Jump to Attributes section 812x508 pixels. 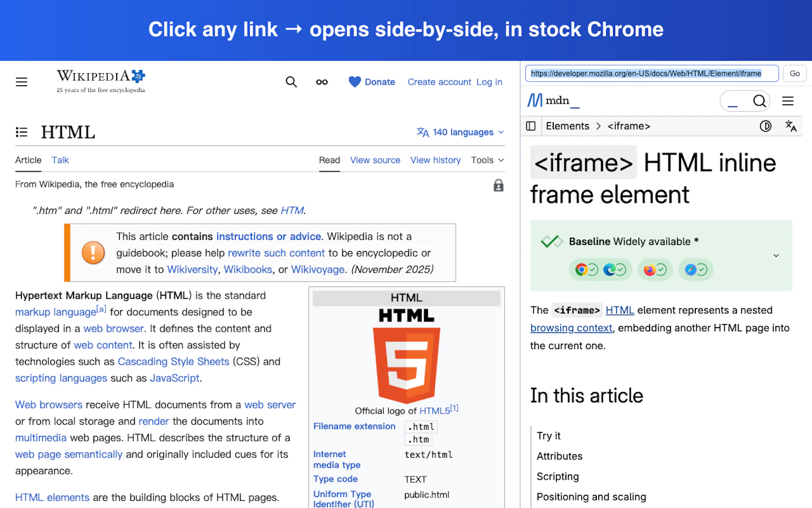coord(560,456)
